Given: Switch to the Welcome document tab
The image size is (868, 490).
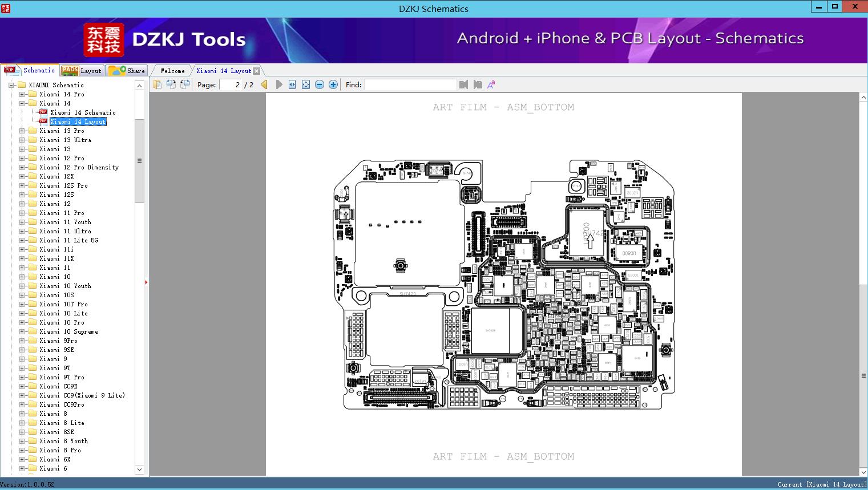Looking at the screenshot, I should tap(172, 71).
